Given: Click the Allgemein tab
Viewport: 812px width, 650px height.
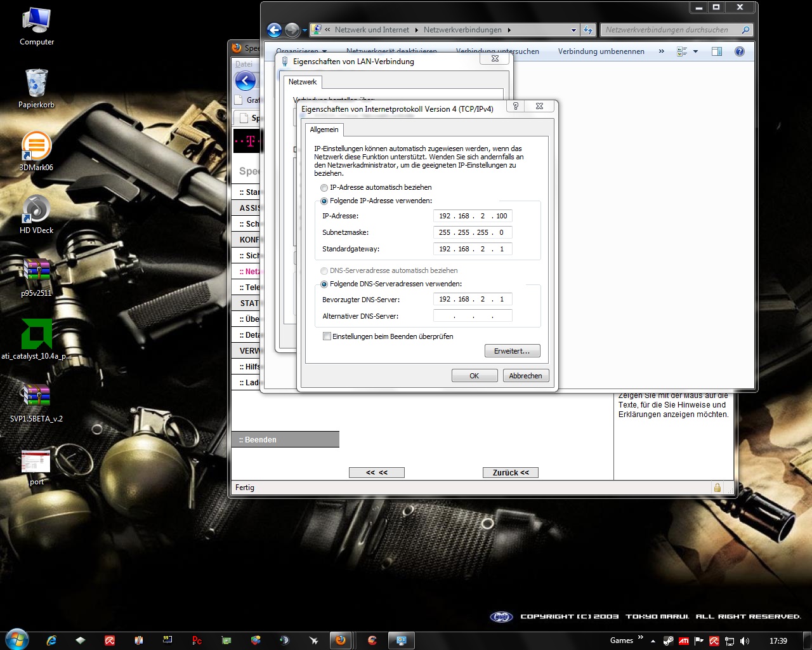Looking at the screenshot, I should click(324, 129).
